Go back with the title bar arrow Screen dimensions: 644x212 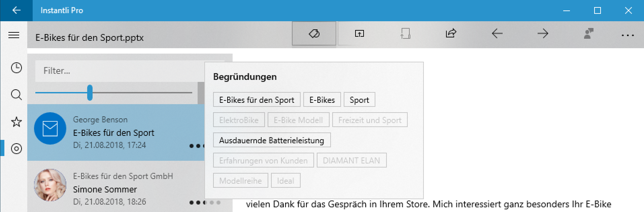click(x=16, y=10)
